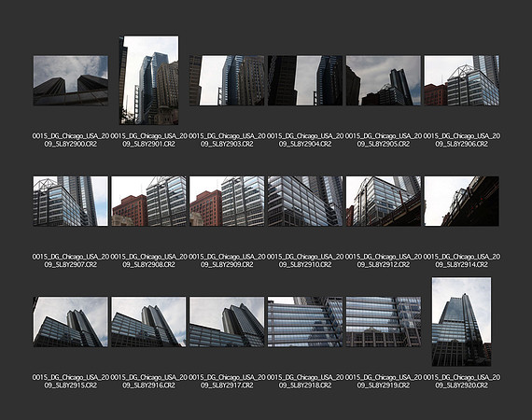Click filename label ending 5L8Y2912.CR2

[384, 260]
